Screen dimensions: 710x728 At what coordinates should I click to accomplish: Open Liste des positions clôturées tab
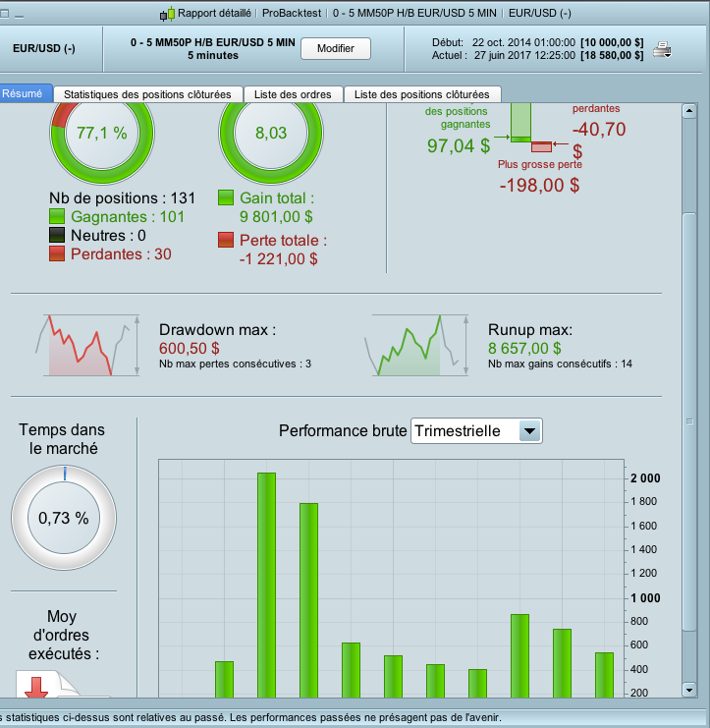tap(422, 94)
